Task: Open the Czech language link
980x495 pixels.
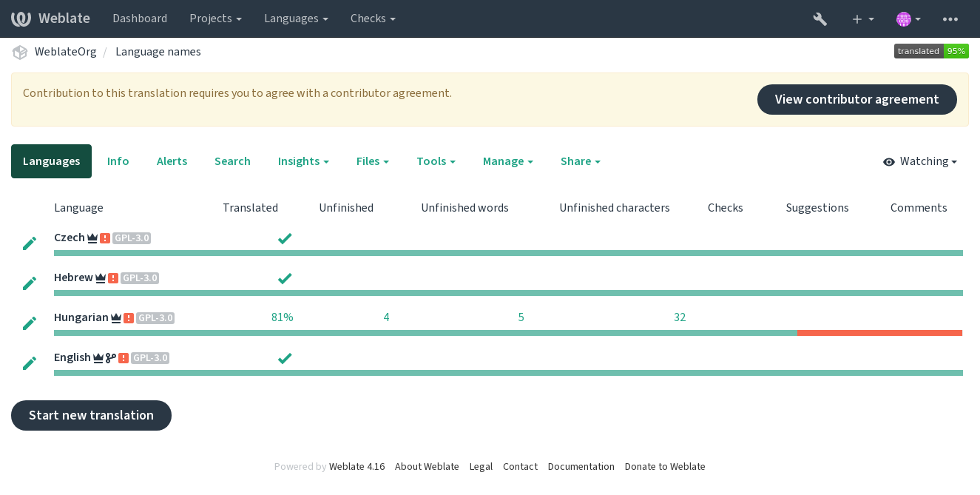Action: click(x=70, y=238)
